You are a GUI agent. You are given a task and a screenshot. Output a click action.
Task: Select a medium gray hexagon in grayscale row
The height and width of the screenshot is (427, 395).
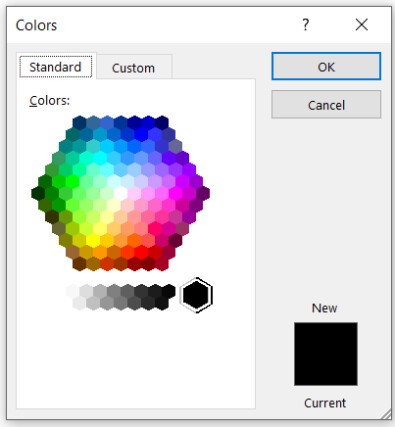(x=114, y=291)
